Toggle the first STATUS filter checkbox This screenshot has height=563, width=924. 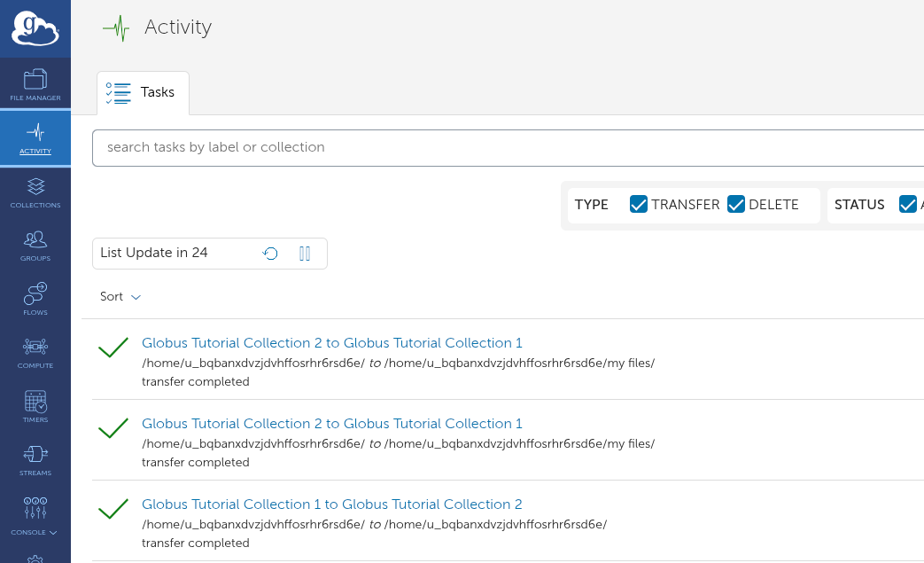tap(907, 205)
